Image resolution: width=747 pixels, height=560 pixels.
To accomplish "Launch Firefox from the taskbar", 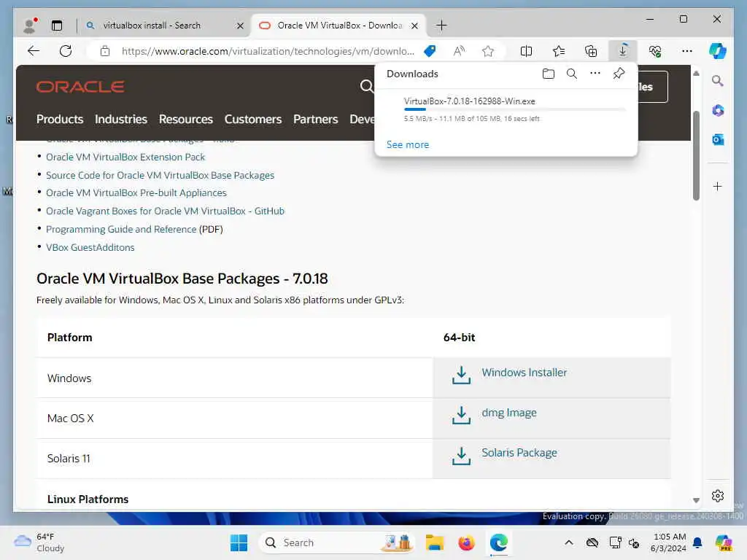I will point(466,542).
